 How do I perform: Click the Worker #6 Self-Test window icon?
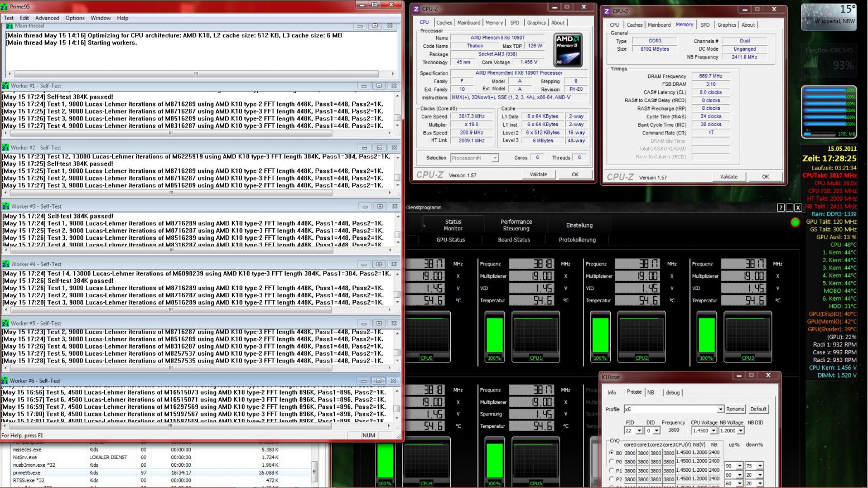pyautogui.click(x=5, y=381)
